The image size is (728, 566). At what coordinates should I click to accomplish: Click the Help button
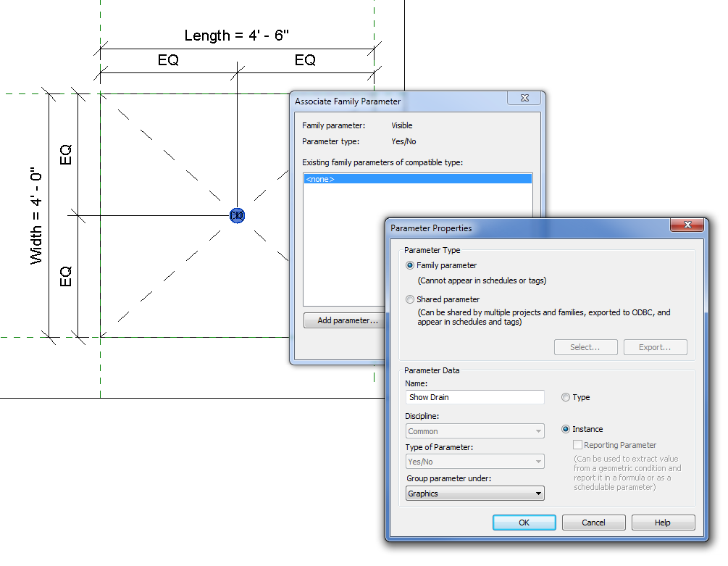pos(663,522)
